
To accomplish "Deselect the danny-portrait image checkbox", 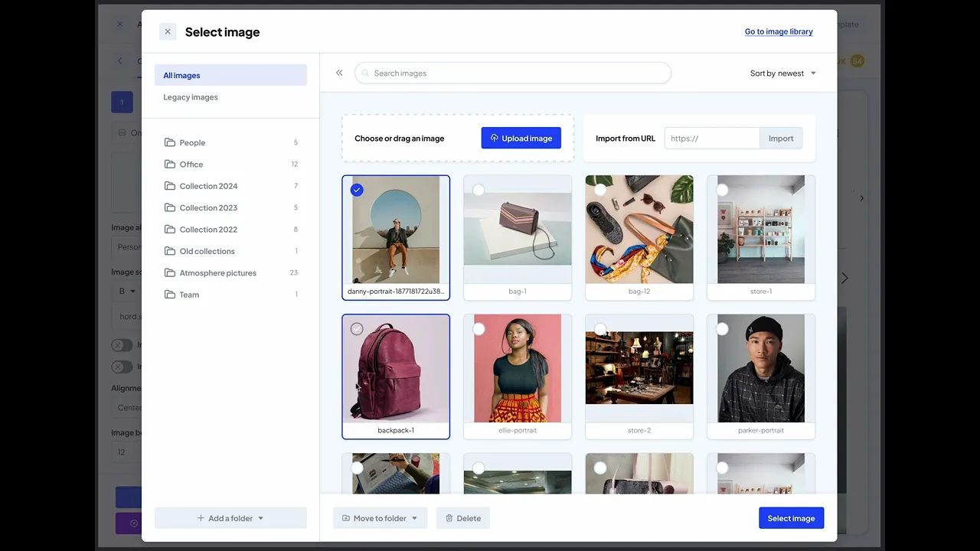I will pos(357,190).
